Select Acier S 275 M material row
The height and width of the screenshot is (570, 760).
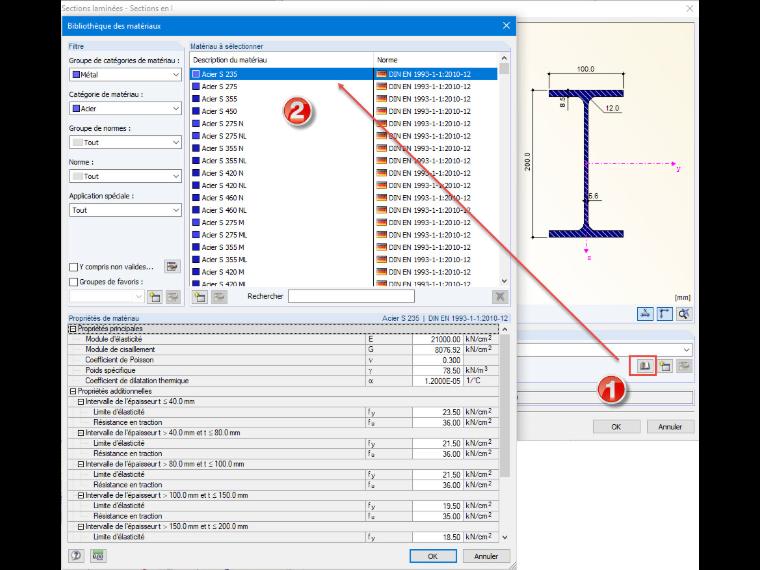point(344,222)
